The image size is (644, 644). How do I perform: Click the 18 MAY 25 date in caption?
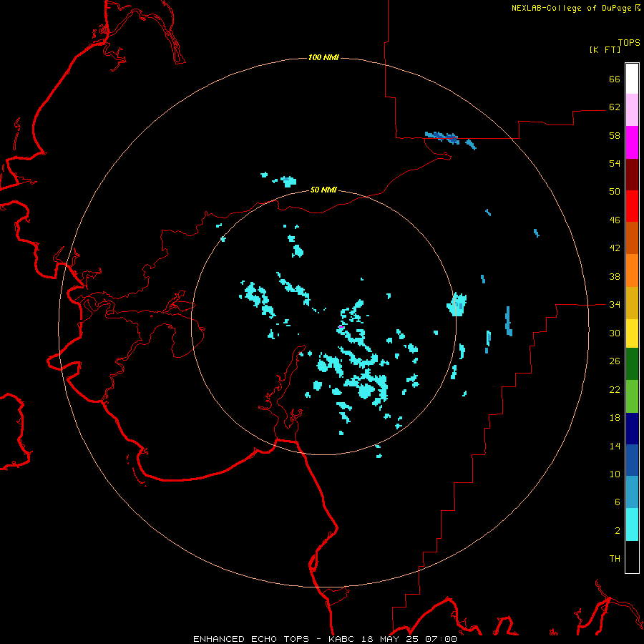click(x=391, y=639)
